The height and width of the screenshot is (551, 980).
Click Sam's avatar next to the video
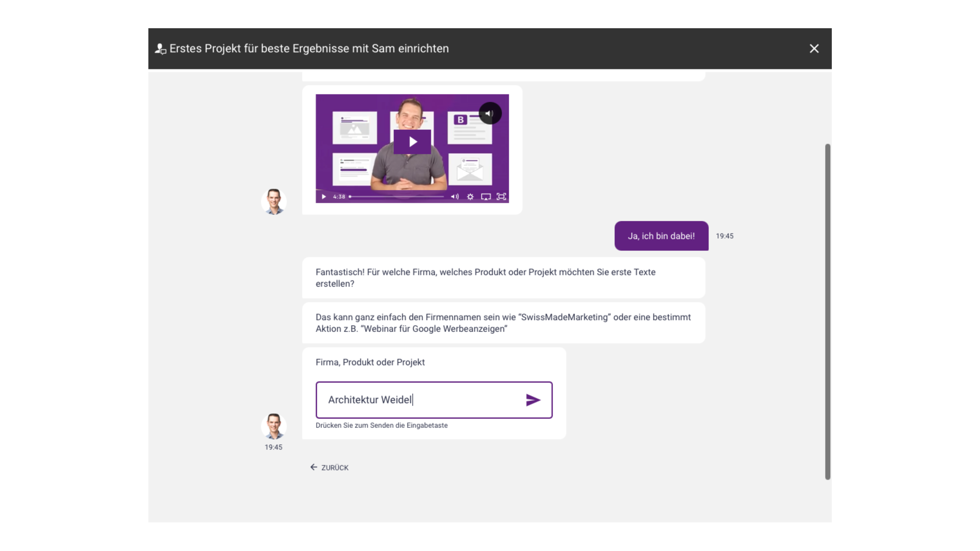click(274, 202)
